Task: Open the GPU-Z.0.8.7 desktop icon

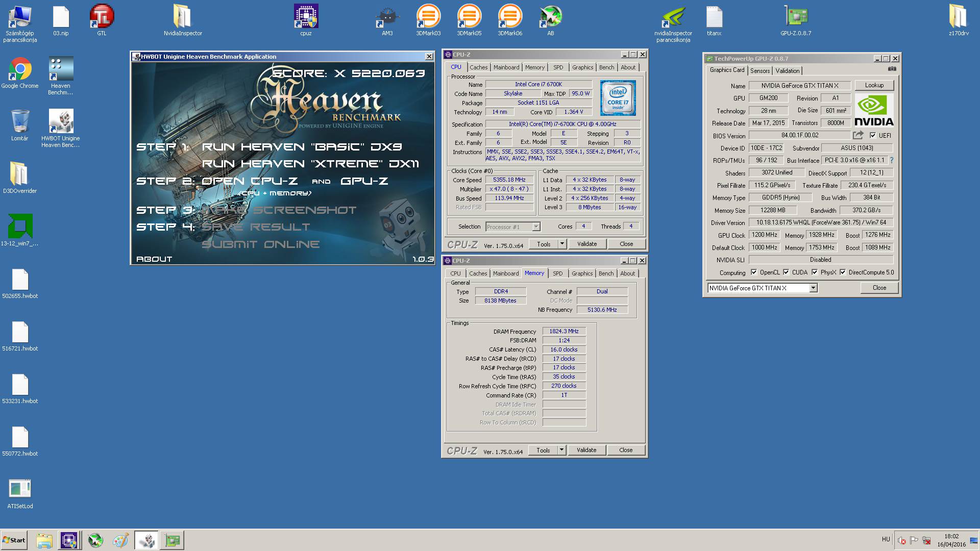Action: tap(796, 20)
